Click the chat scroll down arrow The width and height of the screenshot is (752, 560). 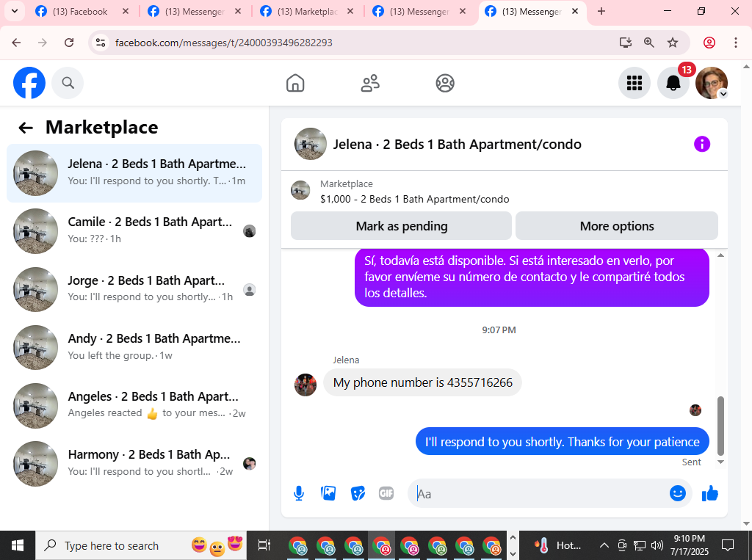(720, 462)
